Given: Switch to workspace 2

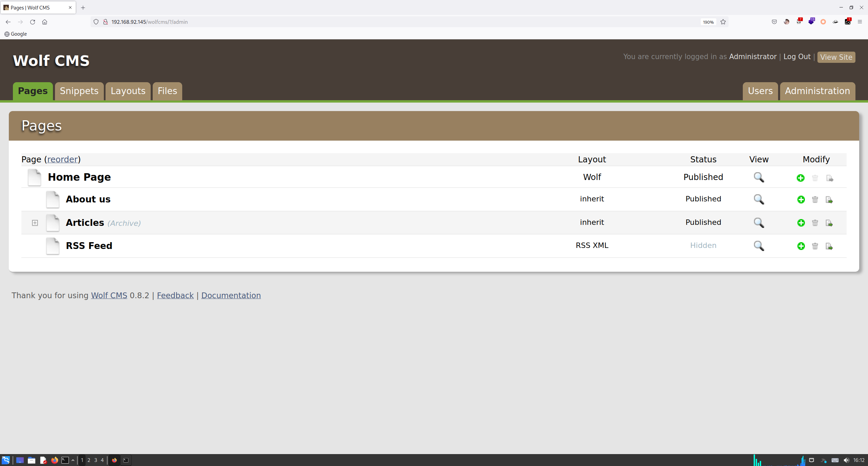Looking at the screenshot, I should (x=89, y=460).
